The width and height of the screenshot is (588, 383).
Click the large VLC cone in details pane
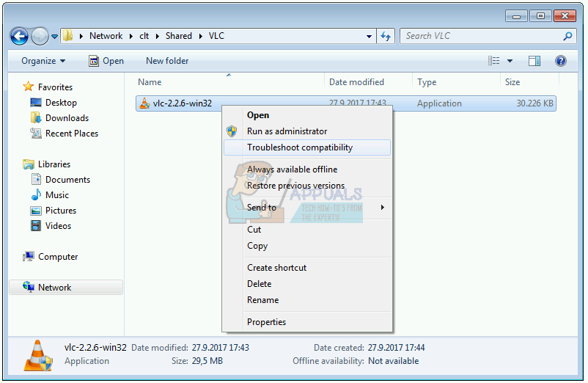pyautogui.click(x=38, y=356)
